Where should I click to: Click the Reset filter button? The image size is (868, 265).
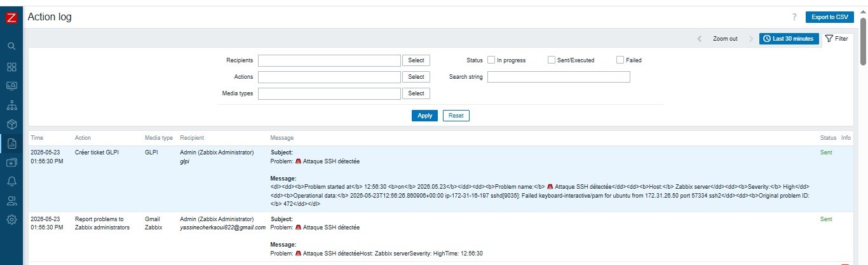(x=456, y=116)
